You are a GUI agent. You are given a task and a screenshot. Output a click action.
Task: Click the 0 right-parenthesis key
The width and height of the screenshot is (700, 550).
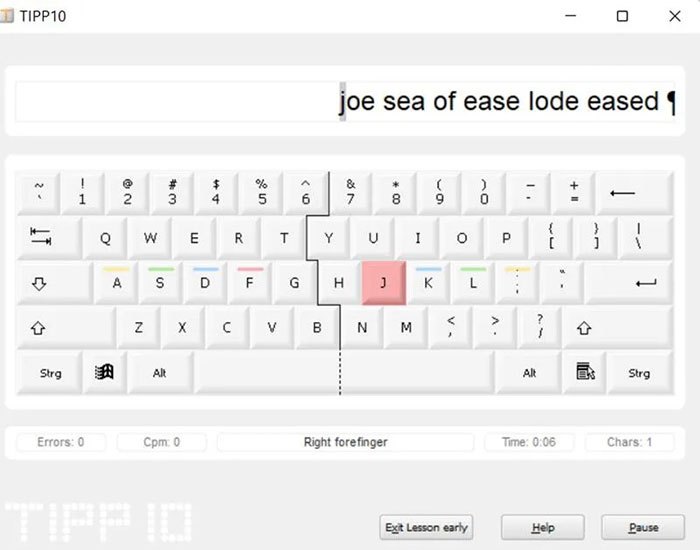(x=484, y=193)
